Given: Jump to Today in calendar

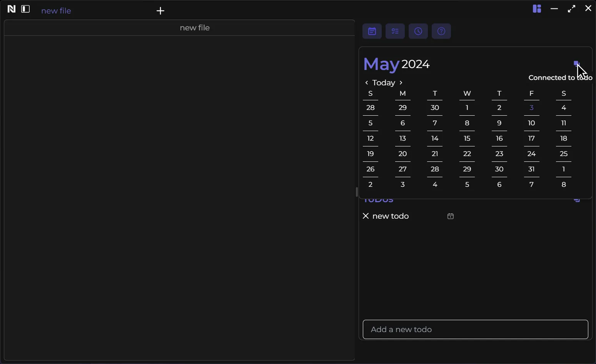Looking at the screenshot, I should point(384,83).
